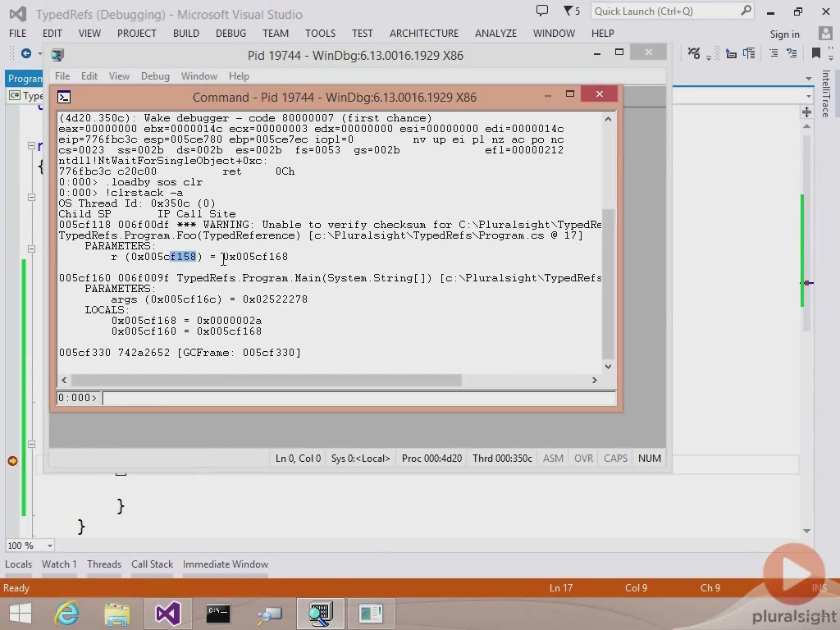Open the Windows Start button
The width and height of the screenshot is (840, 630).
[x=21, y=614]
